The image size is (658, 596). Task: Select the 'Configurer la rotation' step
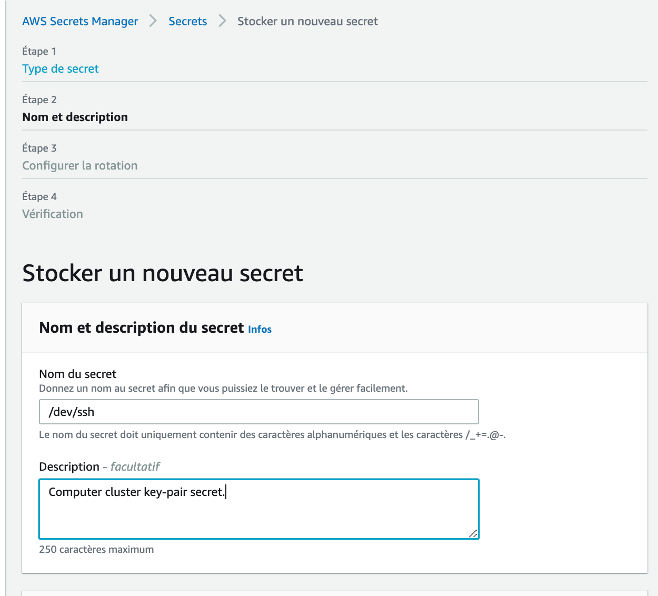point(80,165)
